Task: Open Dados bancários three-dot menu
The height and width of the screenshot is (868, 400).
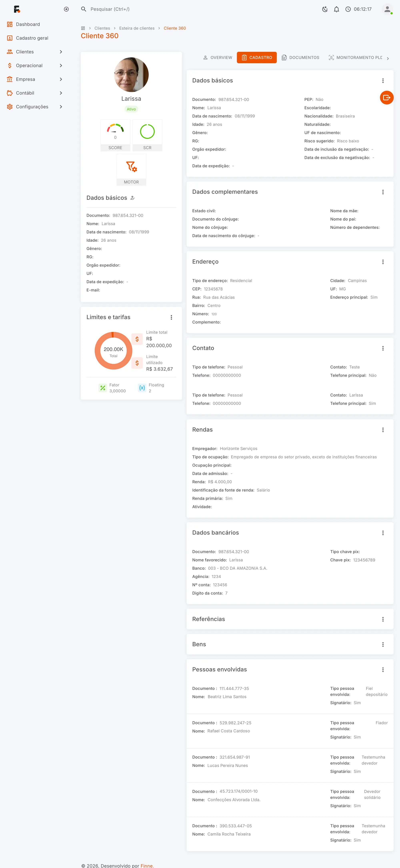Action: 383,533
